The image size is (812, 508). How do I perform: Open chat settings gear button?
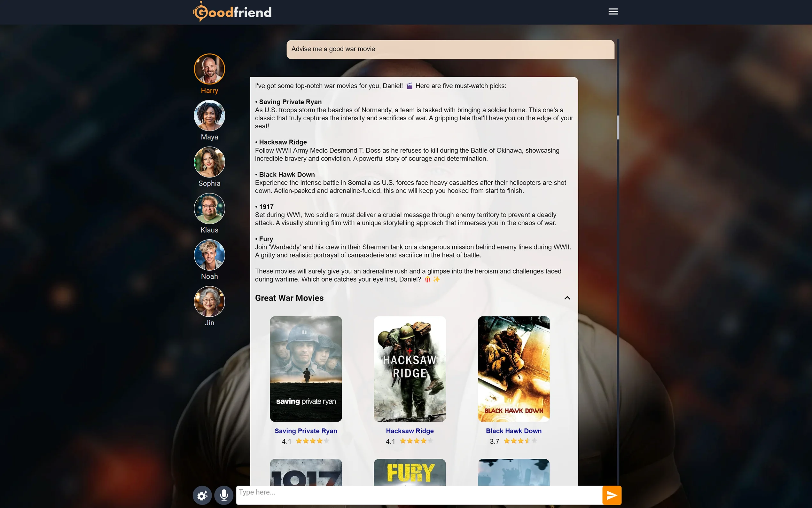click(202, 495)
